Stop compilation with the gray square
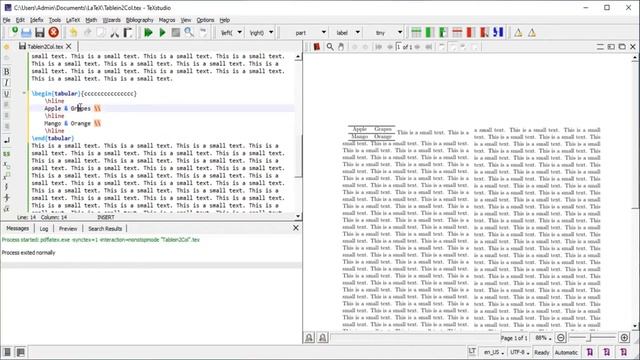This screenshot has height=360, width=640. coord(176,32)
